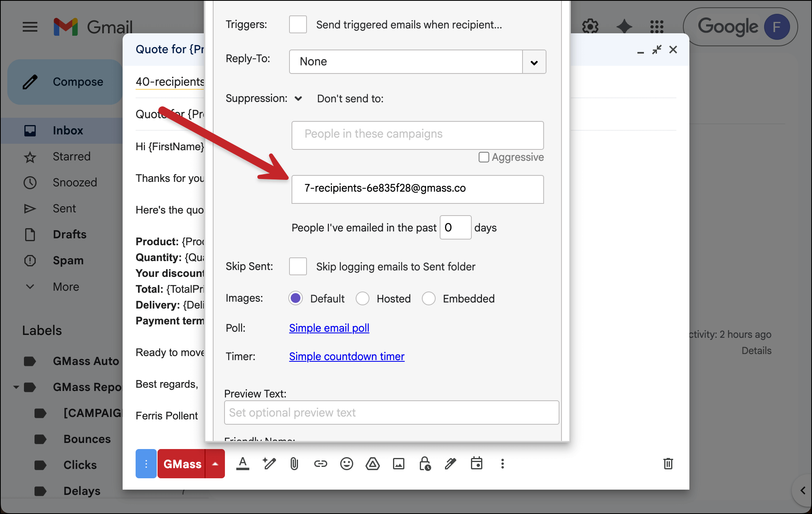The image size is (812, 514).
Task: Click the Google Drive insert icon
Action: [372, 464]
